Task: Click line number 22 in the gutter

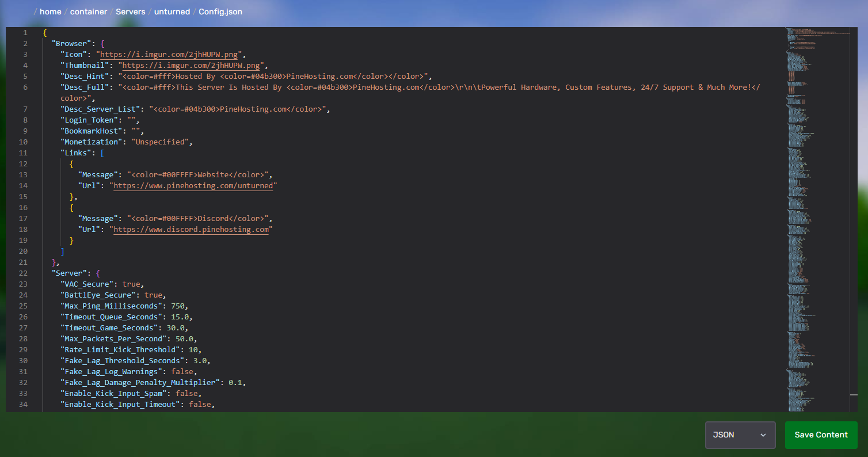Action: pos(23,273)
